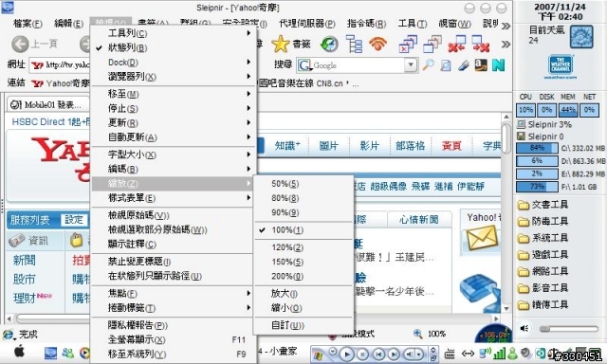Choose 縮小(O) in the zoom submenu
The image size is (607, 364).
[x=303, y=308]
